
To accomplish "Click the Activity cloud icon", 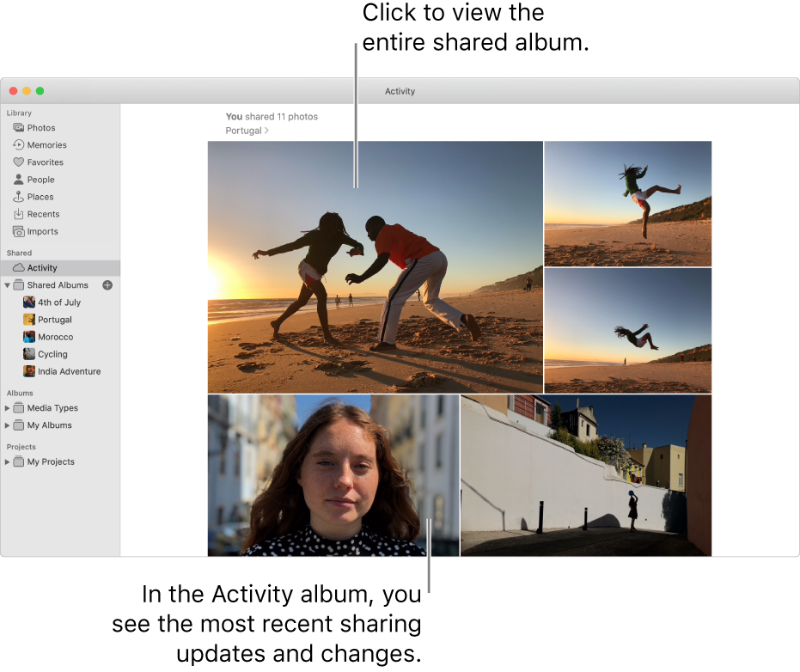I will 19,267.
